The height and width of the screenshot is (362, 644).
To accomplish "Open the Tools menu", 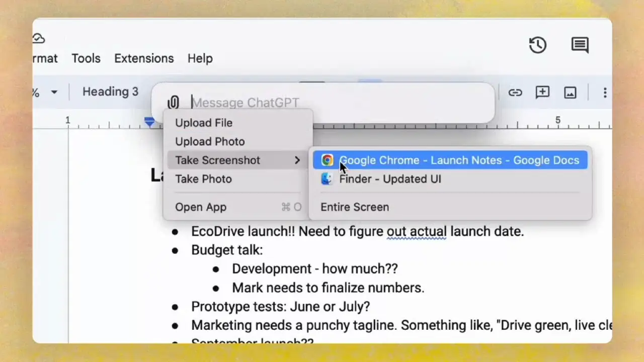I will [86, 58].
